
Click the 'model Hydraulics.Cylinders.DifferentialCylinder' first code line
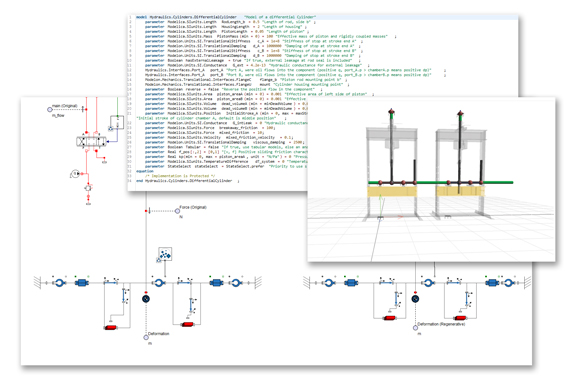coord(226,17)
